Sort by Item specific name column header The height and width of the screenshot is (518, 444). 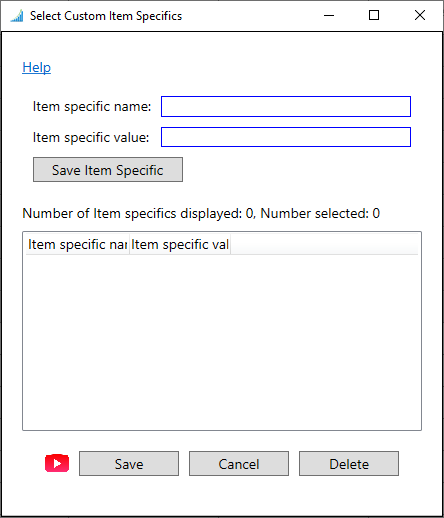[77, 244]
